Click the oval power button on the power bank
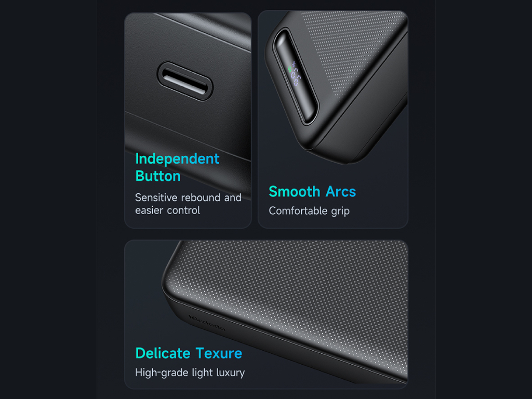This screenshot has height=399, width=532. click(185, 82)
